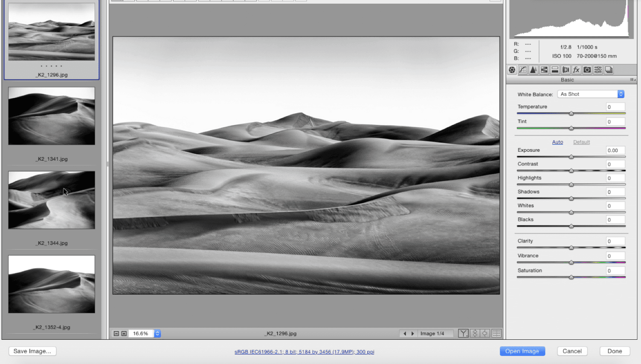Select the _K2_1344.jpg thumbnail
This screenshot has width=641, height=364.
(52, 200)
